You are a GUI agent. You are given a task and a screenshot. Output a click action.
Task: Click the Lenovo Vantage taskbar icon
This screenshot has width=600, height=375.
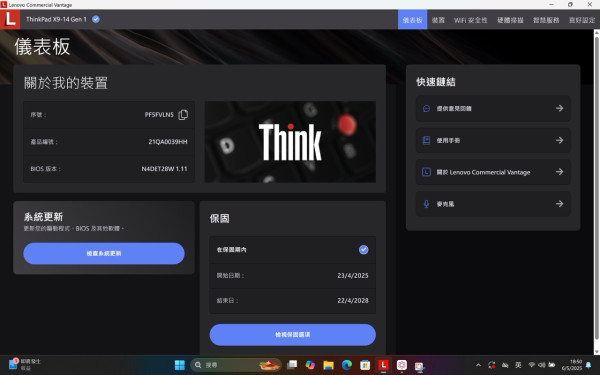(x=383, y=365)
